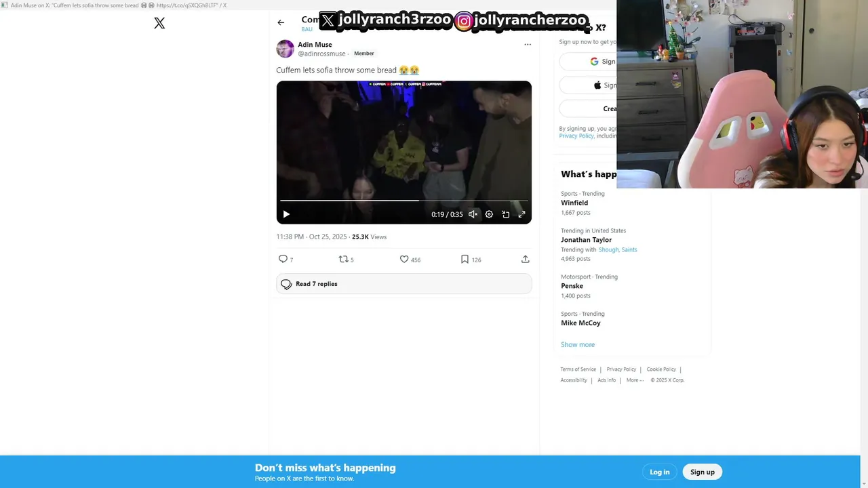Open the 11:38 PM Oct 25, 2025 timestamp
The height and width of the screenshot is (488, 868).
(x=311, y=237)
